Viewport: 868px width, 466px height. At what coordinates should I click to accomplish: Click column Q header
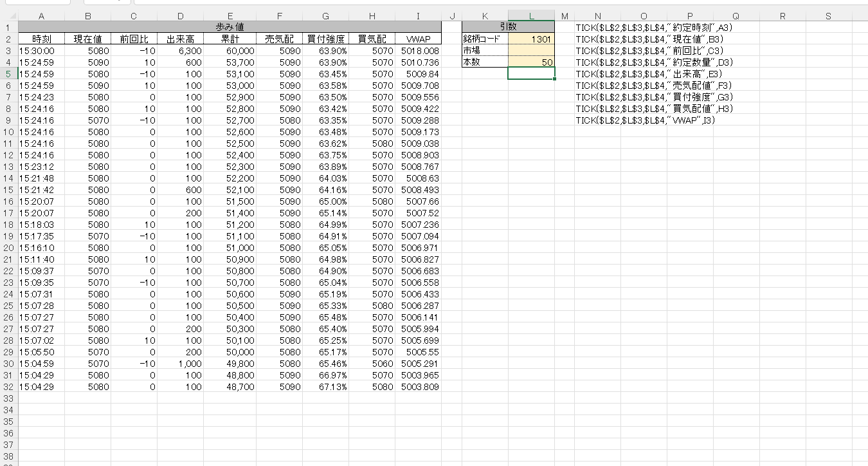pos(736,15)
